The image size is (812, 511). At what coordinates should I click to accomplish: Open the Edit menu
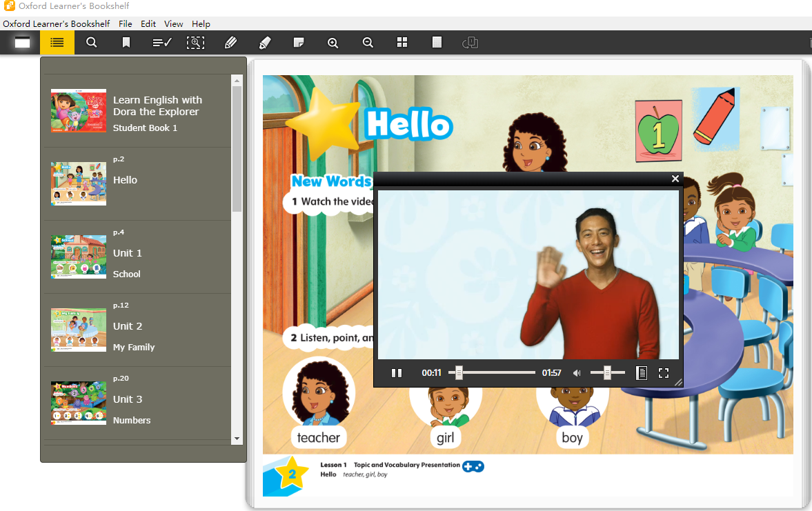[x=148, y=24]
